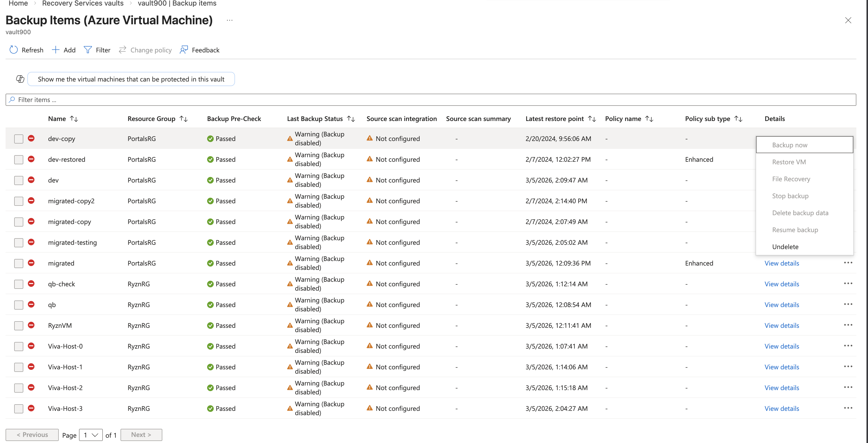
Task: Open Recovery Services vaults breadcrumb
Action: (83, 3)
